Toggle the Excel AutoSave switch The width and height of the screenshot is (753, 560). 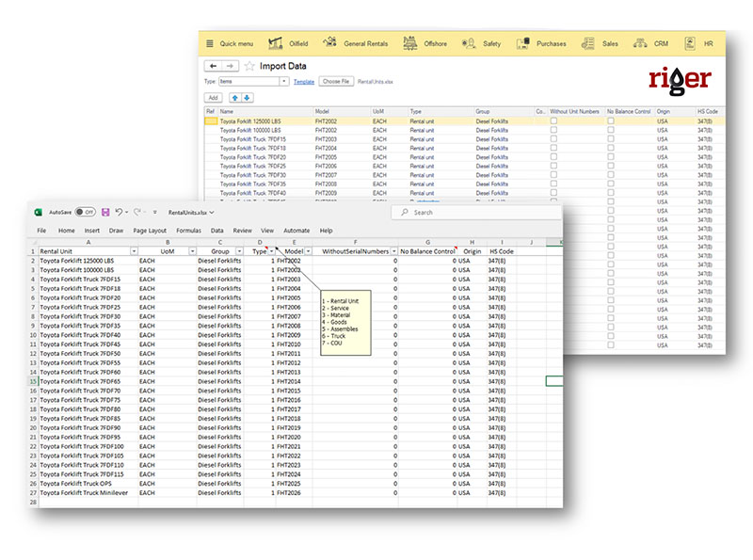[85, 213]
